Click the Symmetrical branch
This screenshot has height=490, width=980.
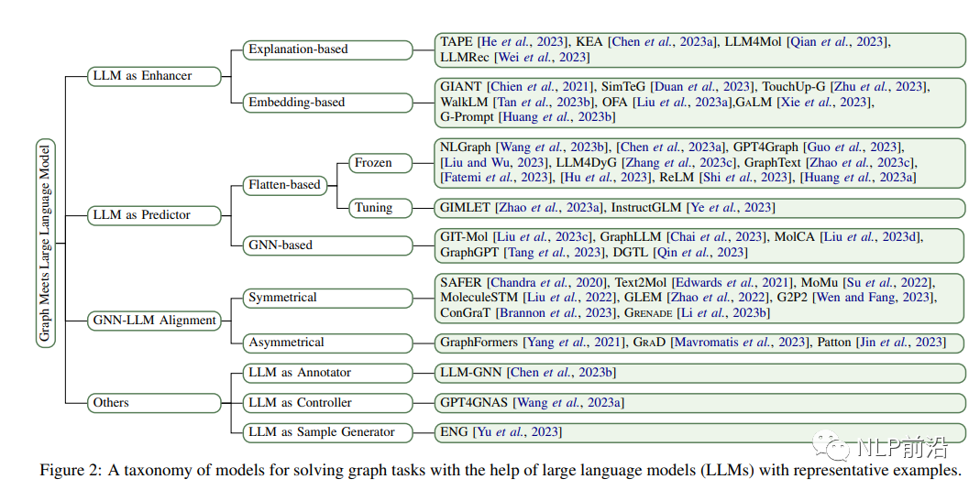click(x=327, y=299)
